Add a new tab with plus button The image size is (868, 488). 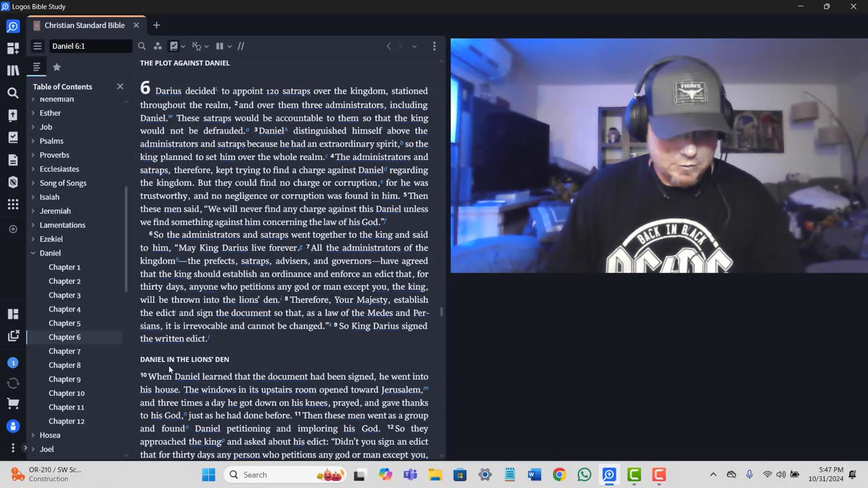157,25
